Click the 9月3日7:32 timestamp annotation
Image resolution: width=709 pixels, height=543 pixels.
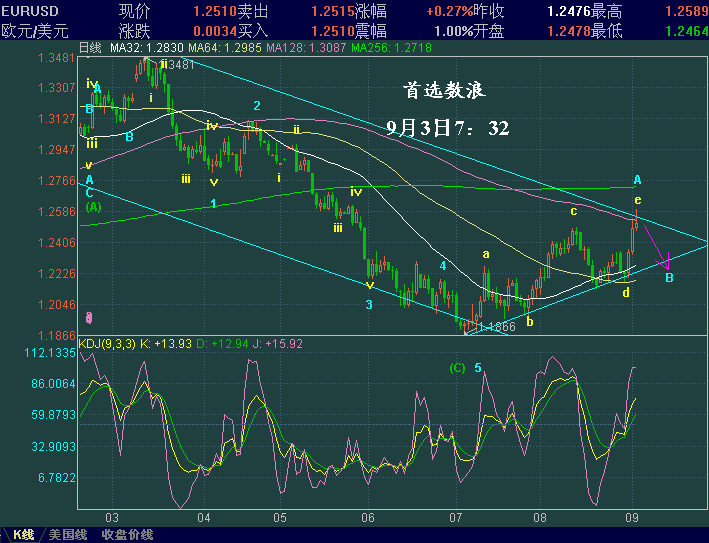coord(448,128)
